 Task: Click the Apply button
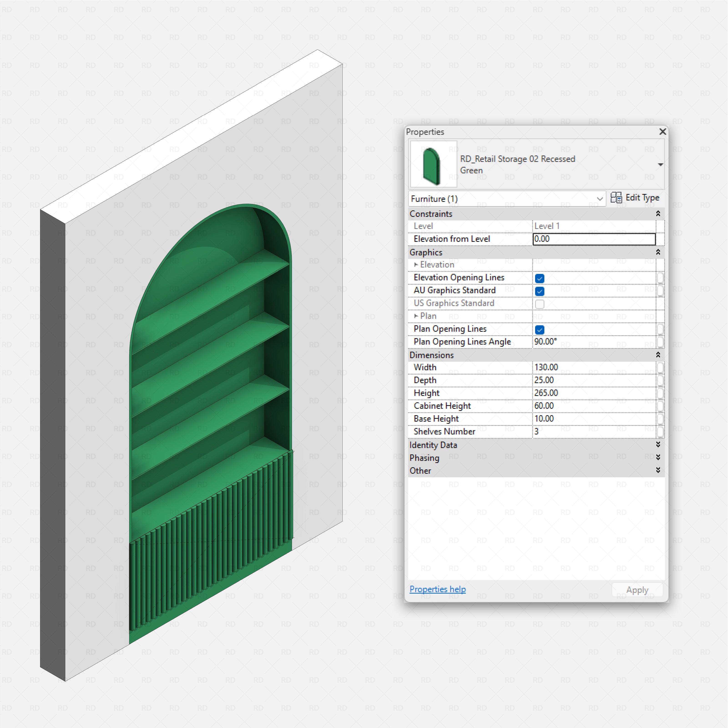(637, 589)
